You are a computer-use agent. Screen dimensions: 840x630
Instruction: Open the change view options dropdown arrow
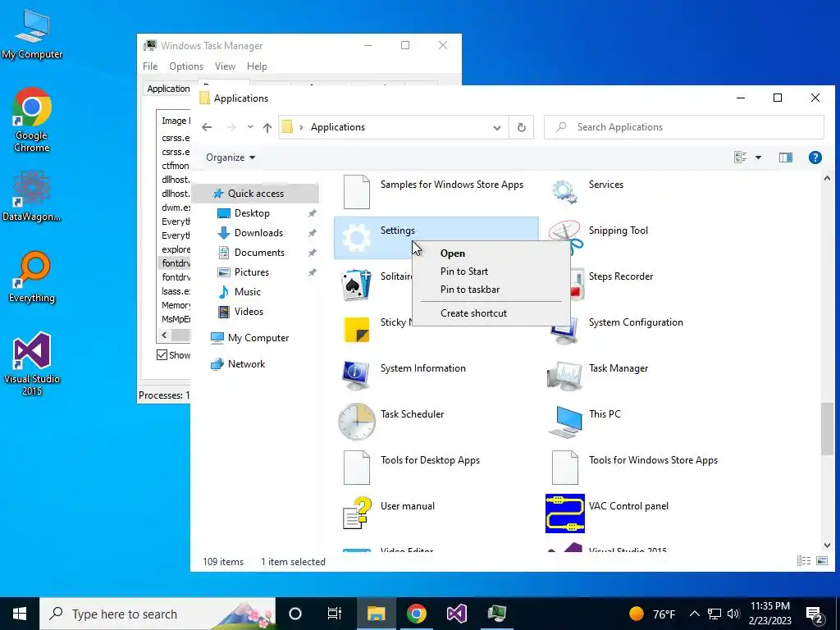[x=758, y=157]
